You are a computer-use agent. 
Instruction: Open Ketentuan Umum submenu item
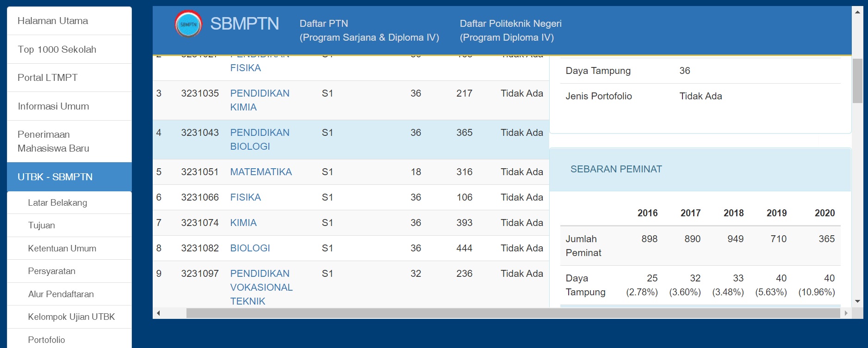[69, 248]
